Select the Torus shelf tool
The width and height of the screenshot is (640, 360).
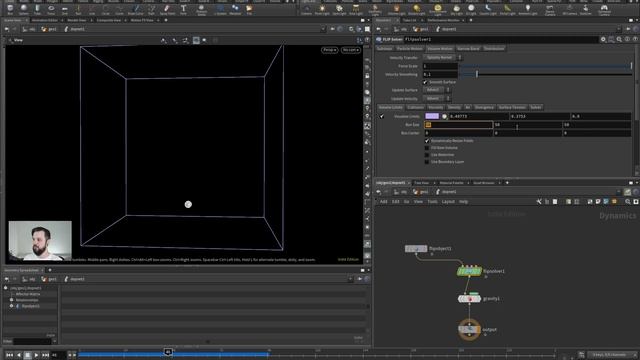click(x=51, y=9)
